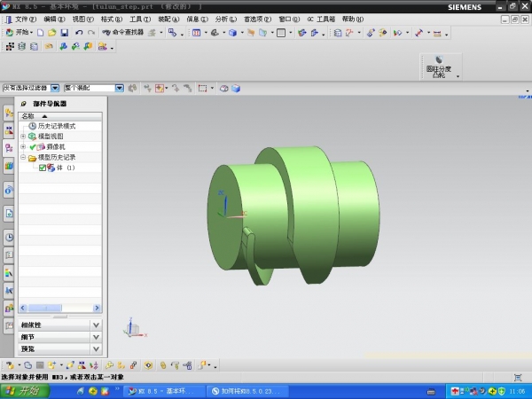This screenshot has height=399, width=532.
Task: Click the New file icon
Action: pos(41,33)
